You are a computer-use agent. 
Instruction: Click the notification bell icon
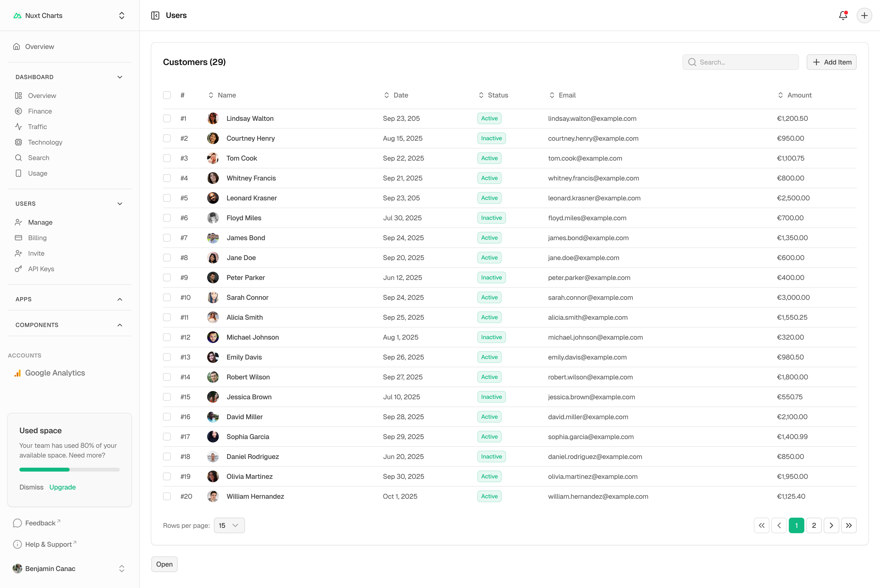pyautogui.click(x=843, y=15)
